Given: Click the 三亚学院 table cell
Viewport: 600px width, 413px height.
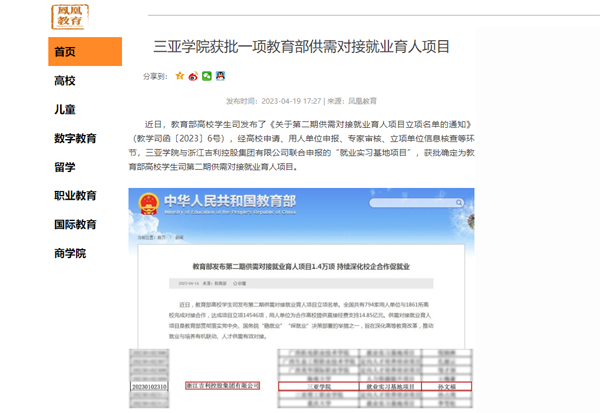Looking at the screenshot, I should [x=319, y=387].
